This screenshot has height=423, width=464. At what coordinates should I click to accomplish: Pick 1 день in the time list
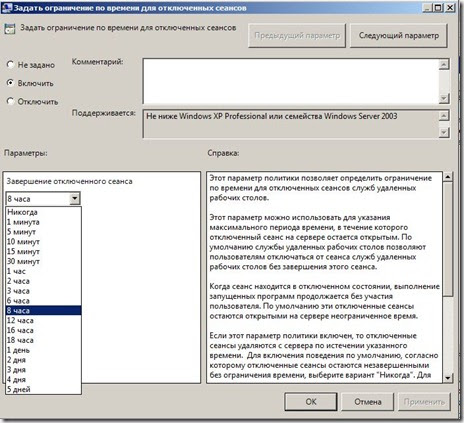[43, 350]
